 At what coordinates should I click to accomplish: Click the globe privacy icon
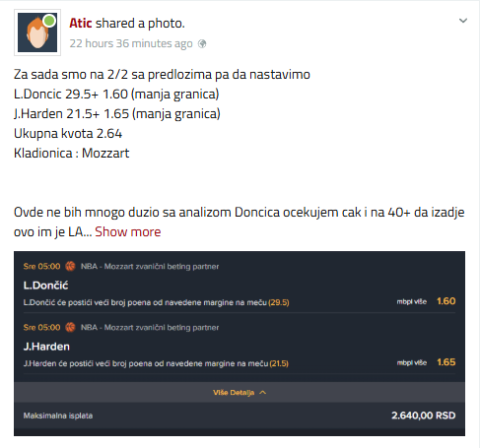point(202,43)
